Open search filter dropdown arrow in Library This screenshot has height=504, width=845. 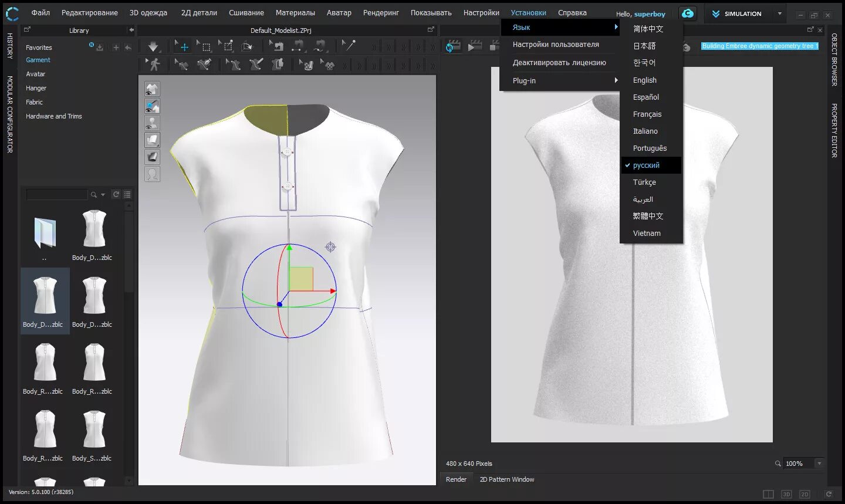click(103, 195)
